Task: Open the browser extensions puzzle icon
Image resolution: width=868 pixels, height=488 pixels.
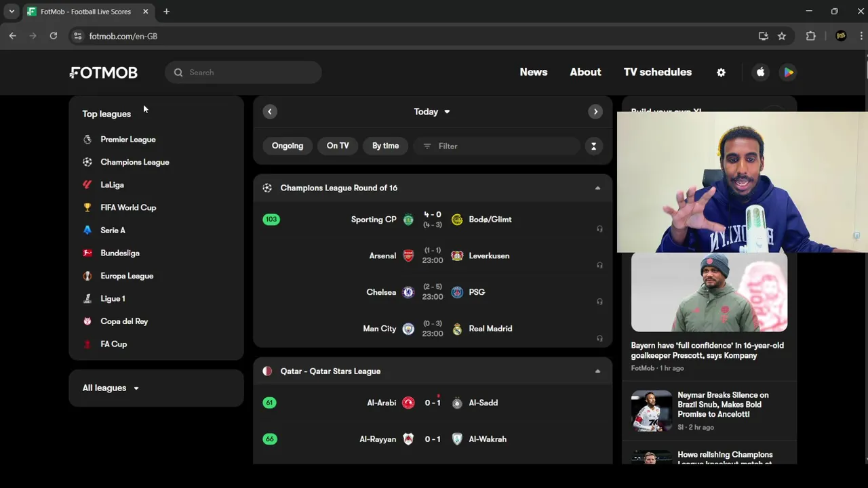Action: [x=810, y=36]
